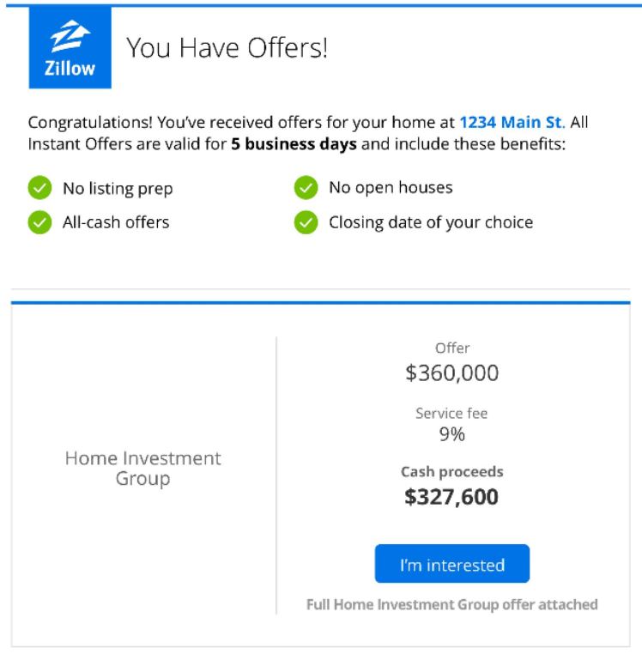642x672 pixels.
Task: Click the Cash proceeds label
Action: pyautogui.click(x=452, y=471)
